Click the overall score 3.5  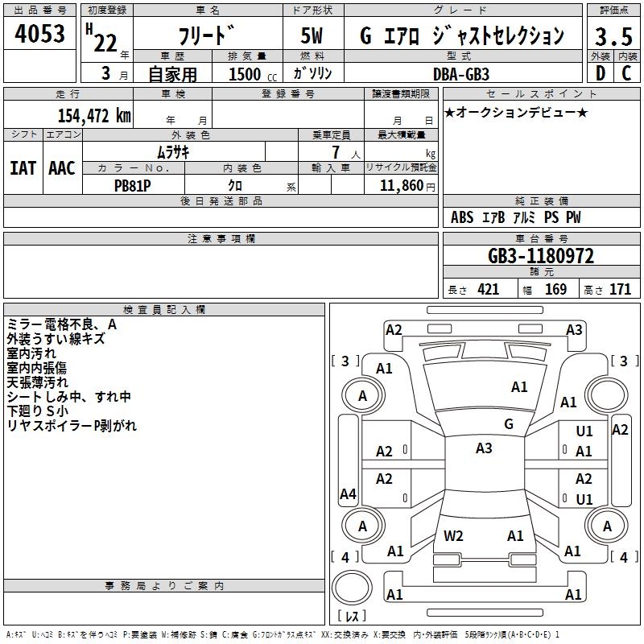pos(613,37)
